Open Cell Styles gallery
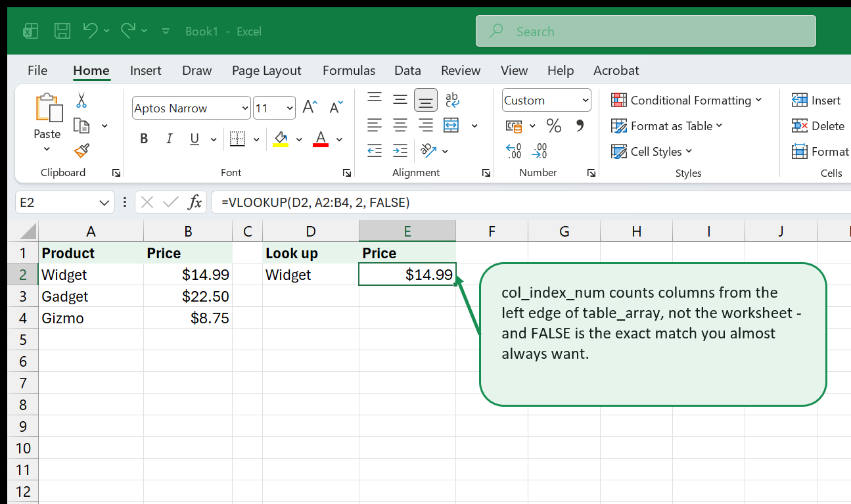Viewport: 851px width, 504px height. (652, 151)
